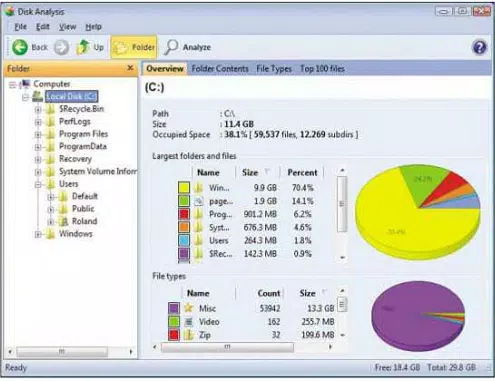This screenshot has height=381, width=495.
Task: Click file types horizontal scrollbar thumb
Action: [227, 347]
